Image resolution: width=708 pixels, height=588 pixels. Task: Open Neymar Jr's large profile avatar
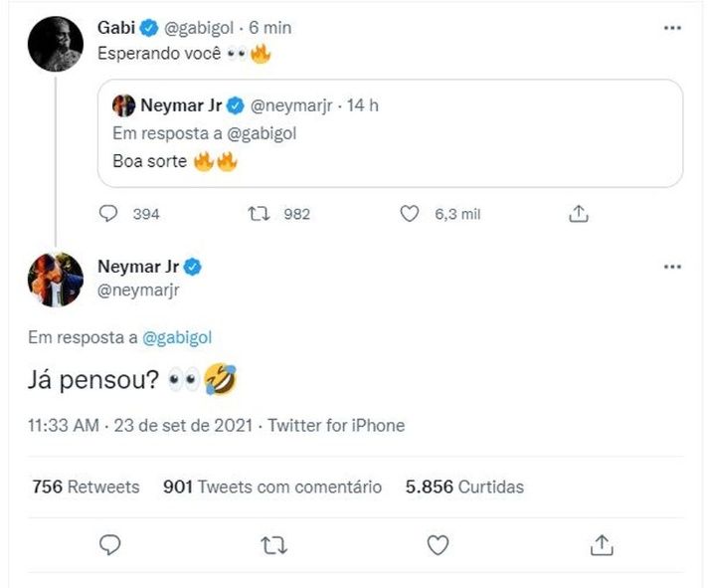55,279
